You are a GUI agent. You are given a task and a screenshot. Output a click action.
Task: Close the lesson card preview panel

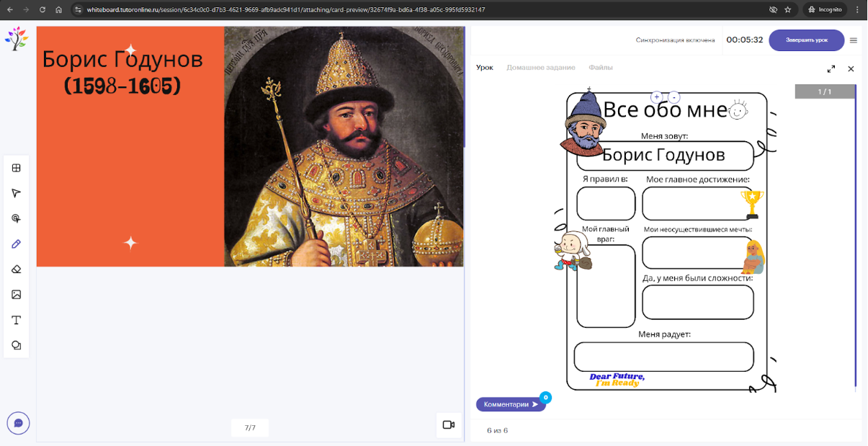point(851,68)
